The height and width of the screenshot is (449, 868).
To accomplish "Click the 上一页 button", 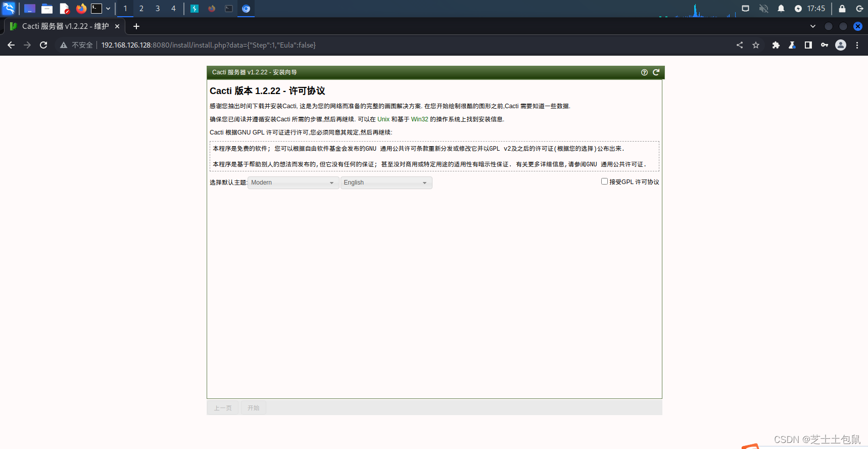I will pyautogui.click(x=223, y=408).
